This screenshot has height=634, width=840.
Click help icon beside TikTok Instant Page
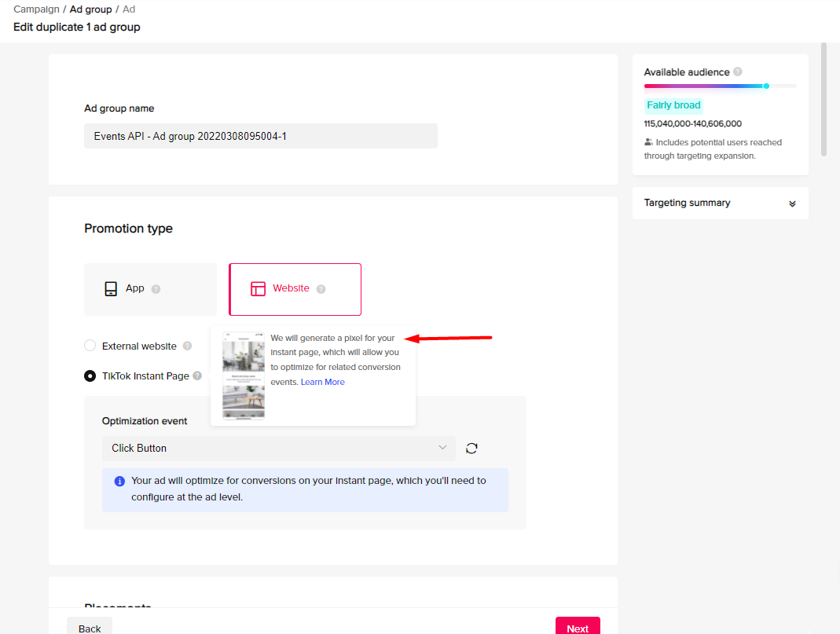click(197, 376)
